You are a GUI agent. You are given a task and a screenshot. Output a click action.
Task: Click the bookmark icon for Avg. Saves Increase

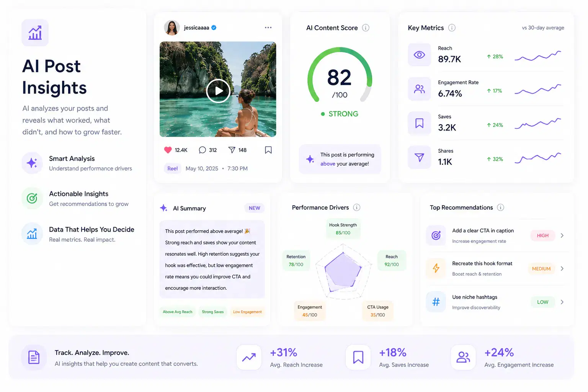(x=358, y=358)
